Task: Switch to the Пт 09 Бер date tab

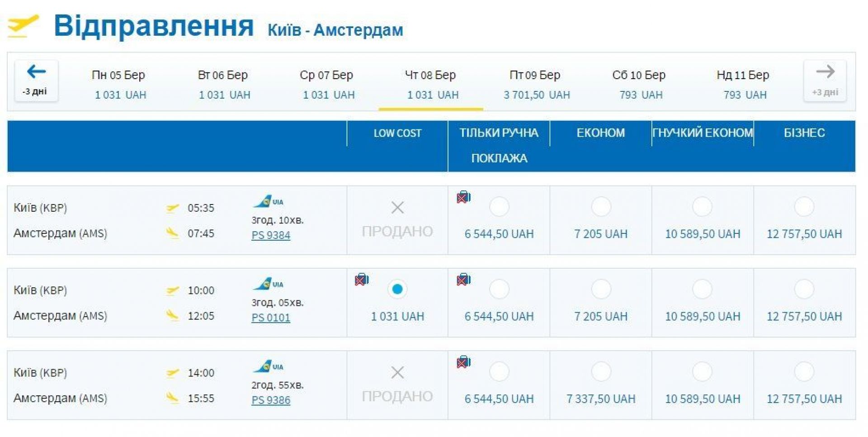Action: pos(536,84)
